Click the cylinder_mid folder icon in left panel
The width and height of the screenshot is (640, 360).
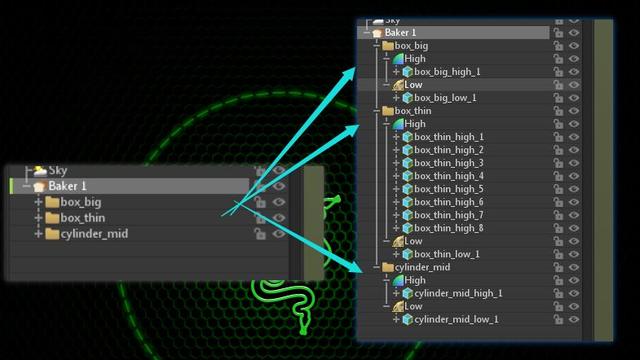pos(52,234)
